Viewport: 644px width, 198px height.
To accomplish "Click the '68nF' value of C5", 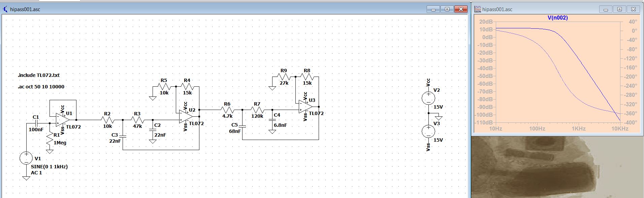I will tap(235, 131).
